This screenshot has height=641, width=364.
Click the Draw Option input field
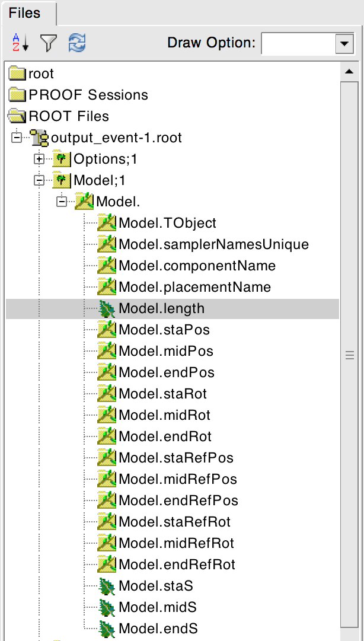[298, 43]
